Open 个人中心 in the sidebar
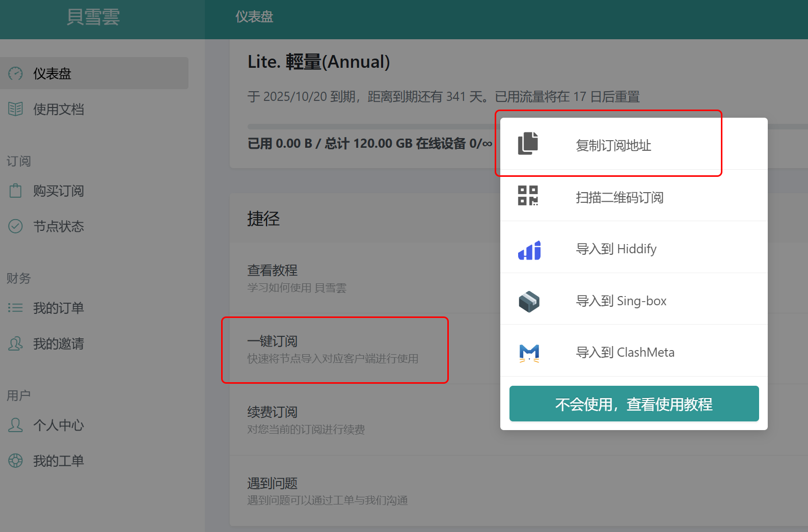Screen dimensions: 808x532 pyautogui.click(x=94, y=425)
